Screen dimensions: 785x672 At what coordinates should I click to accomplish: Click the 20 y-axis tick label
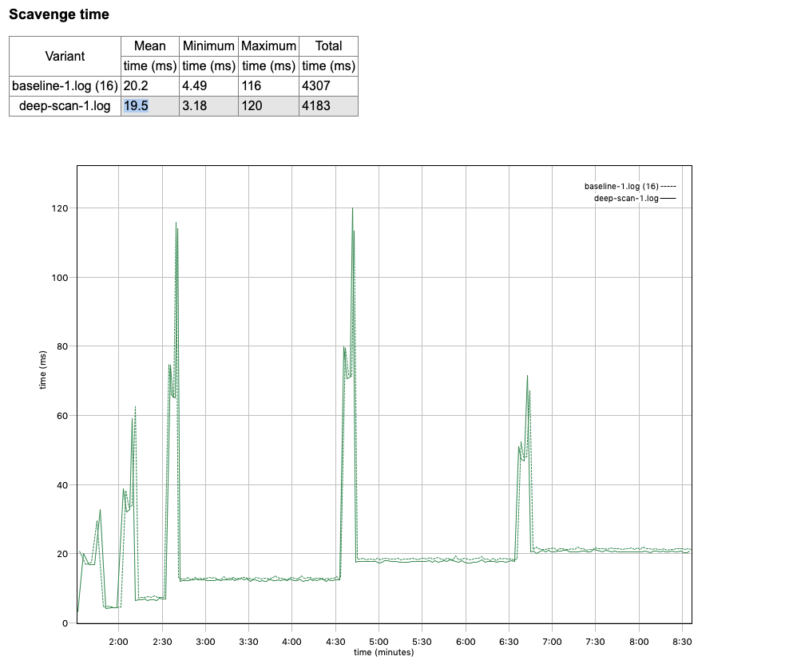62,555
